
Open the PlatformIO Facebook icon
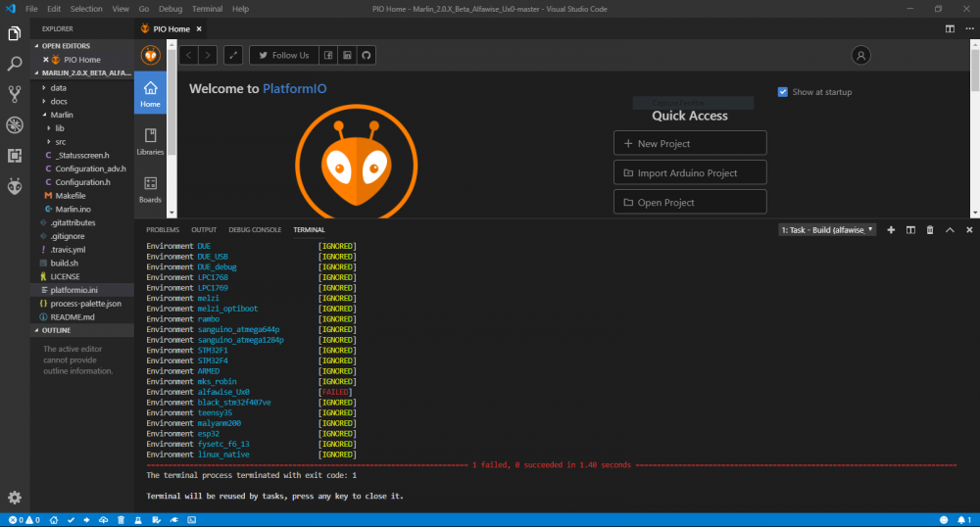click(328, 56)
